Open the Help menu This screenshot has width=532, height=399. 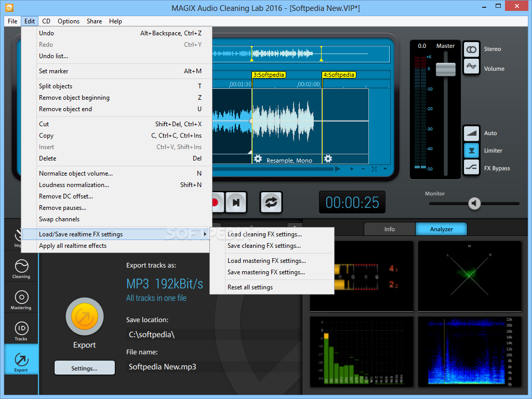coord(115,21)
